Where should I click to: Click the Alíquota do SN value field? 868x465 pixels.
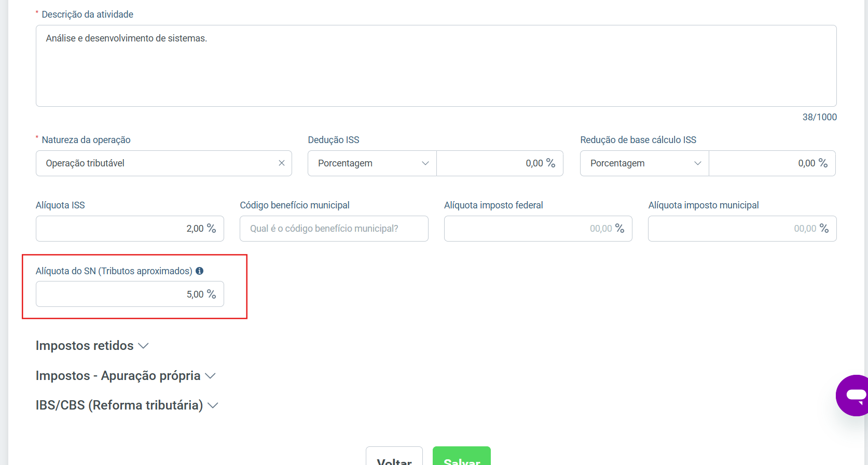pos(130,294)
